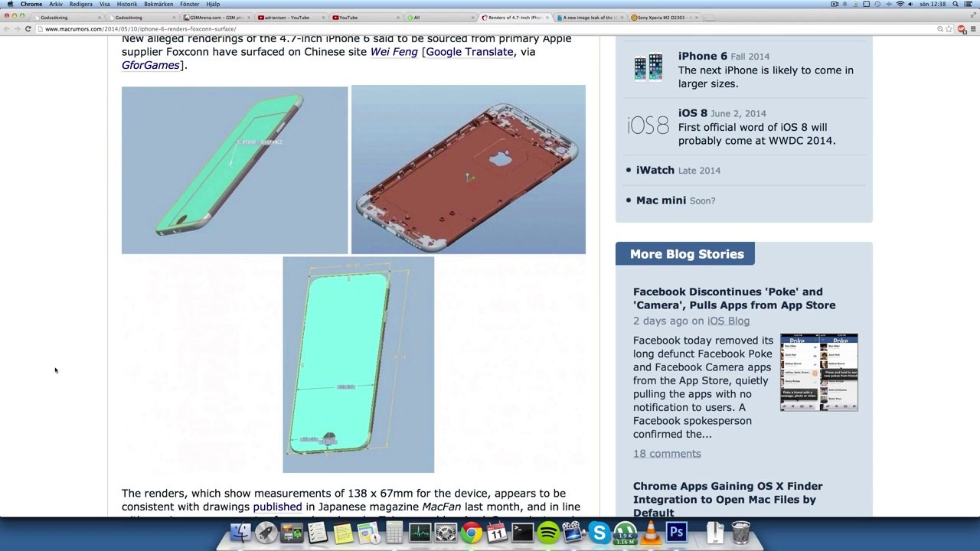
Task: Open the Reminders checklist icon in dock
Action: click(x=318, y=532)
